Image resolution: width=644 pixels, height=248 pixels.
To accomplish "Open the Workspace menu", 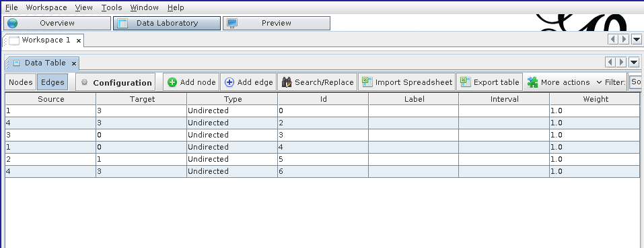I will (46, 7).
